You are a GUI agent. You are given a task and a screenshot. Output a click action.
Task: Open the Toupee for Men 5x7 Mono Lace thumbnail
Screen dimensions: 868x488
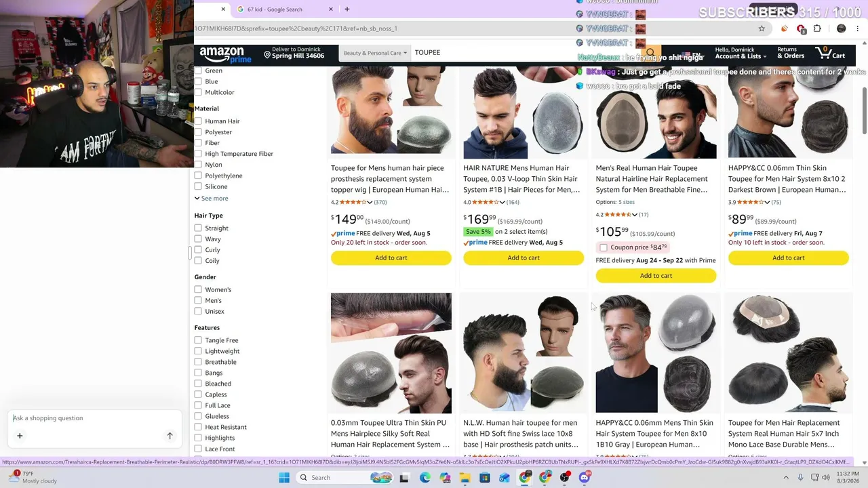pos(789,353)
